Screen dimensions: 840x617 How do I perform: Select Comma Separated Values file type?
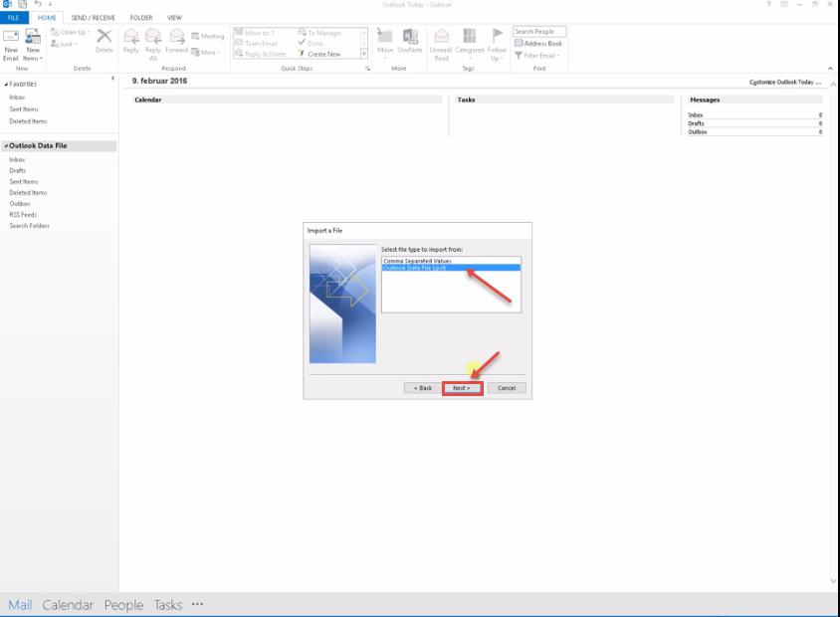coord(451,261)
